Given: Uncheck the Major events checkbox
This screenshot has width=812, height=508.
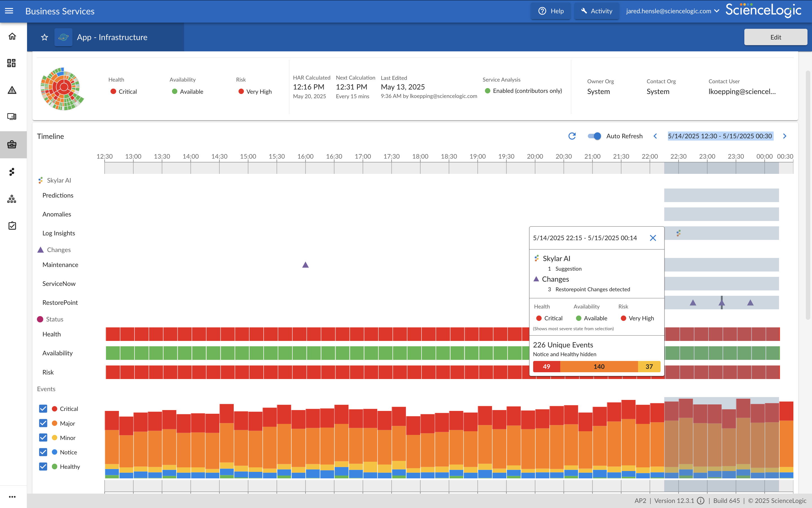Looking at the screenshot, I should click(x=43, y=423).
